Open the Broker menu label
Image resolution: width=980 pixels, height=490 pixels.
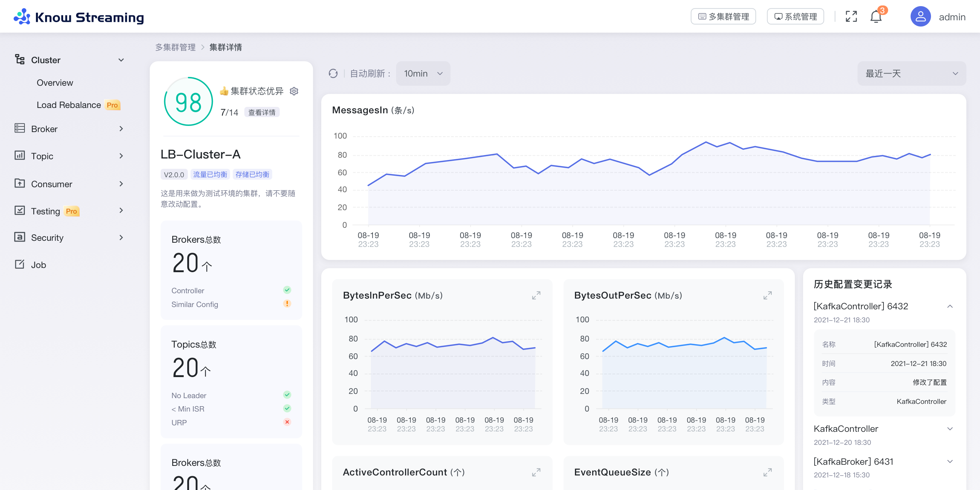pyautogui.click(x=44, y=129)
